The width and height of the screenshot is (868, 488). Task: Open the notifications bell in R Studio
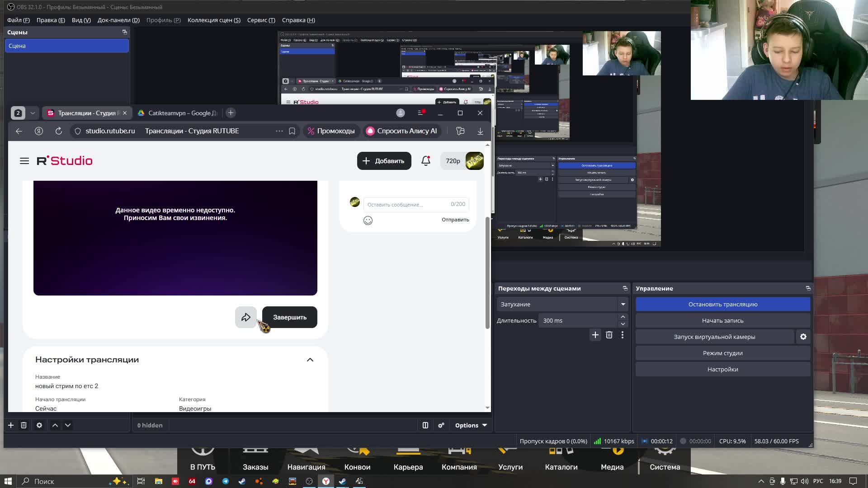point(425,161)
